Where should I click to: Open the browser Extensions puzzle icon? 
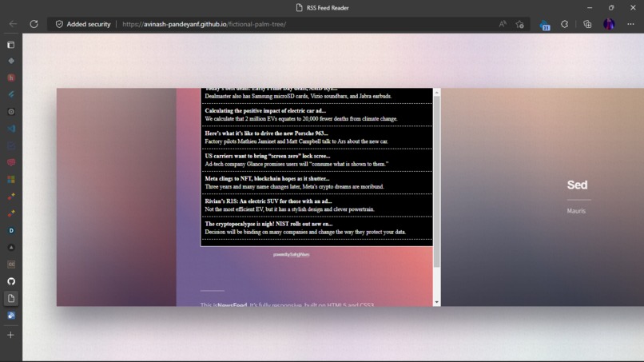click(x=565, y=24)
